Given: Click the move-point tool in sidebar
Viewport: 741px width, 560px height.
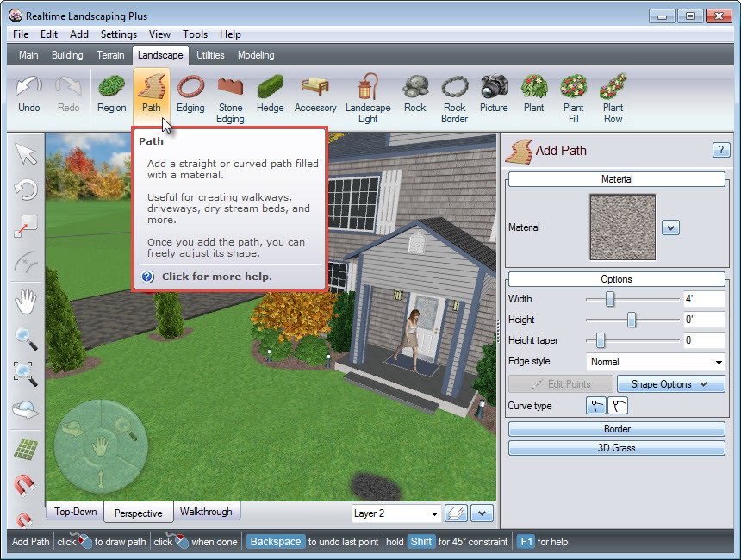Looking at the screenshot, I should tap(26, 227).
